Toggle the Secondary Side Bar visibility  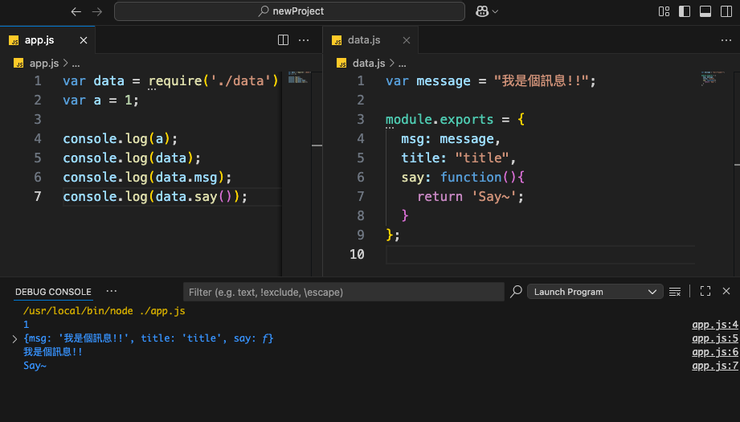(726, 11)
